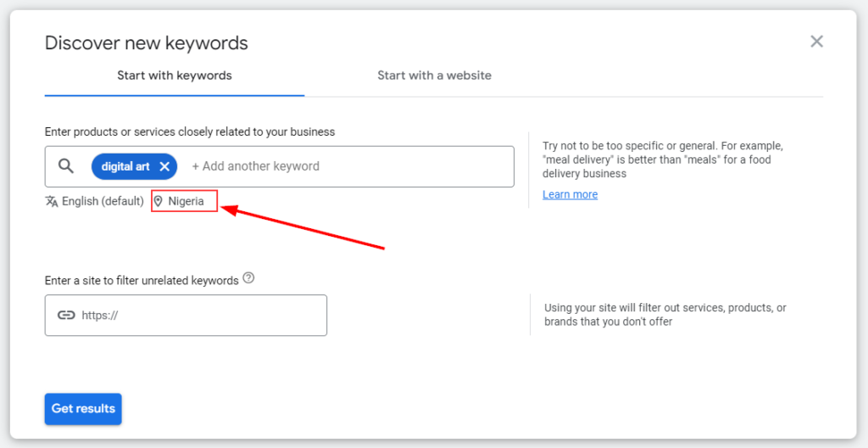Viewport: 868px width, 448px height.
Task: Click the https:// site filter field
Action: pos(186,316)
